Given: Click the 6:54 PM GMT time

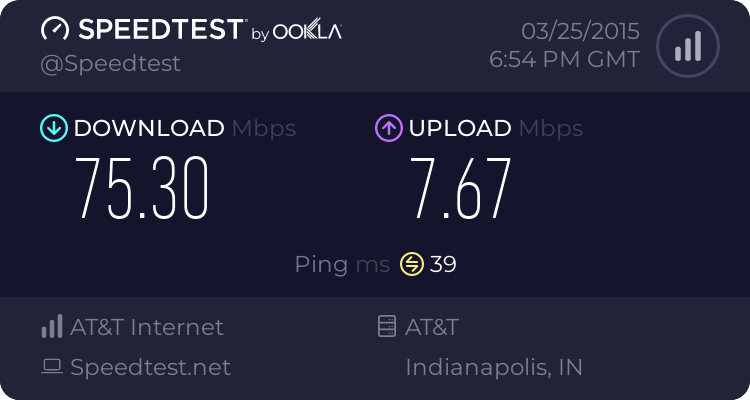Looking at the screenshot, I should [564, 59].
